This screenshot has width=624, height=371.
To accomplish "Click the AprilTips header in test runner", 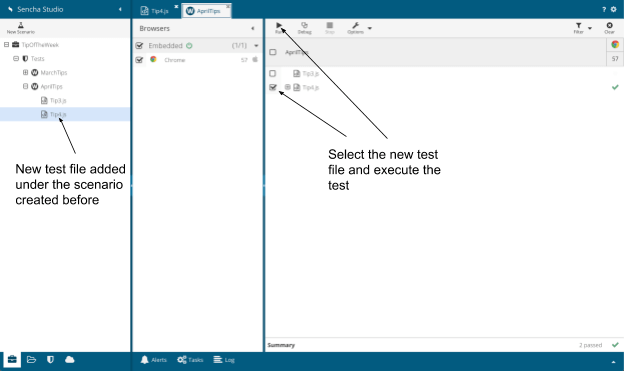I will coord(296,52).
